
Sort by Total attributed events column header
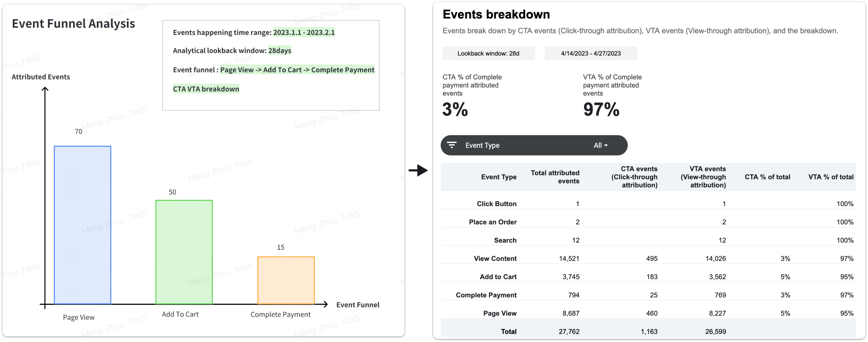(555, 177)
